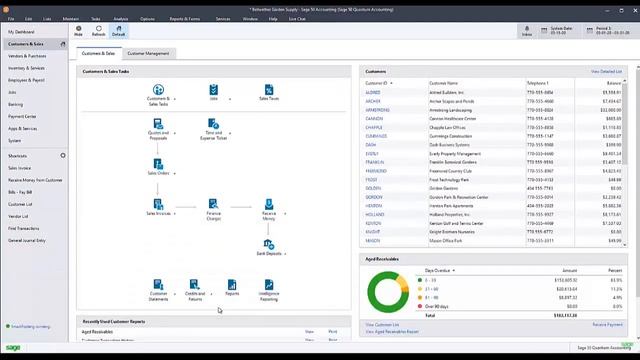This screenshot has height=360, width=640.
Task: Click the Refresh toolbar button
Action: click(x=98, y=31)
